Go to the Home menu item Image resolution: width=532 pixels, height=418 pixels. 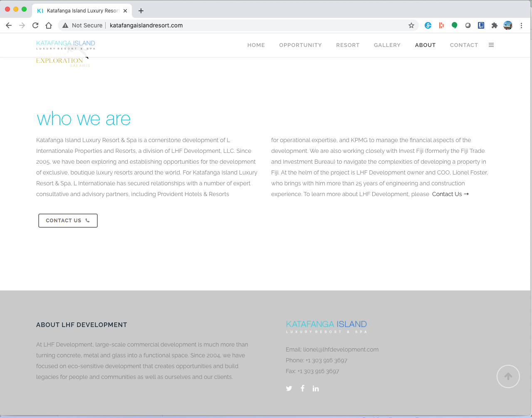pos(256,45)
